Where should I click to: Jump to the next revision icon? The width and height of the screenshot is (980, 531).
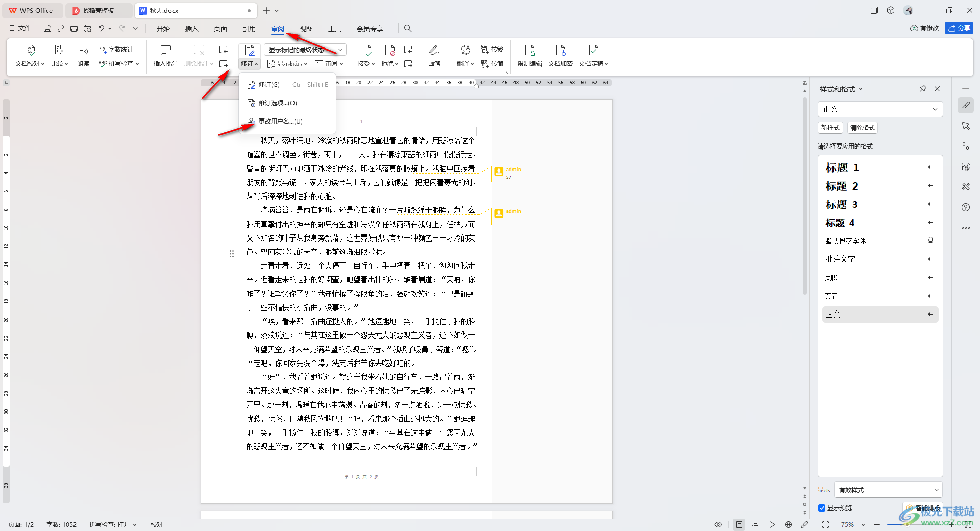408,64
